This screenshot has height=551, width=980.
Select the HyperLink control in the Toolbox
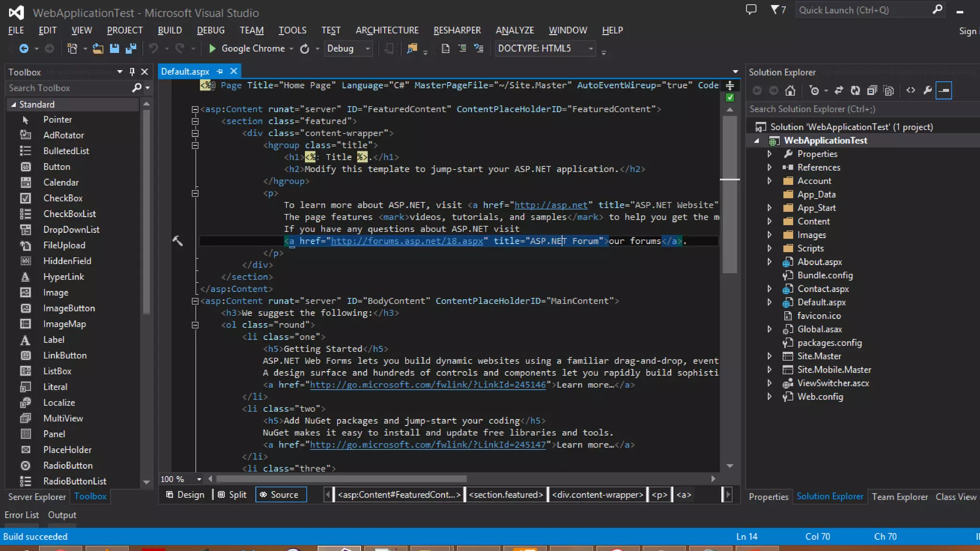[x=64, y=276]
